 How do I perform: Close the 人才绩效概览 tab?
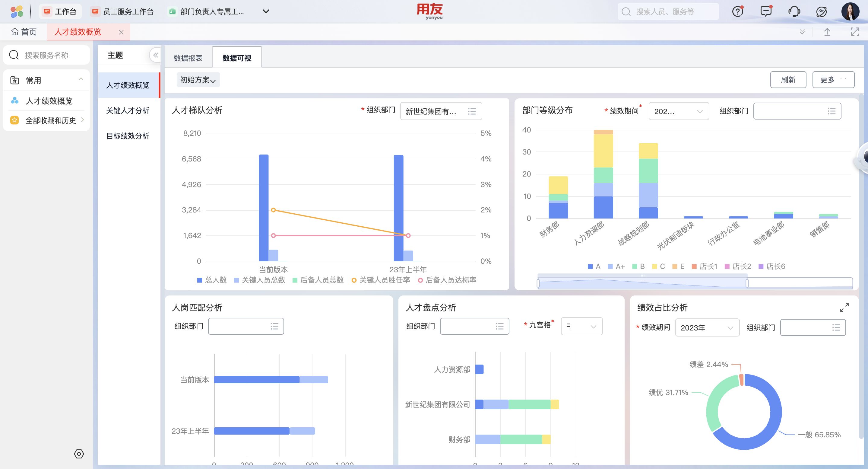click(x=121, y=32)
